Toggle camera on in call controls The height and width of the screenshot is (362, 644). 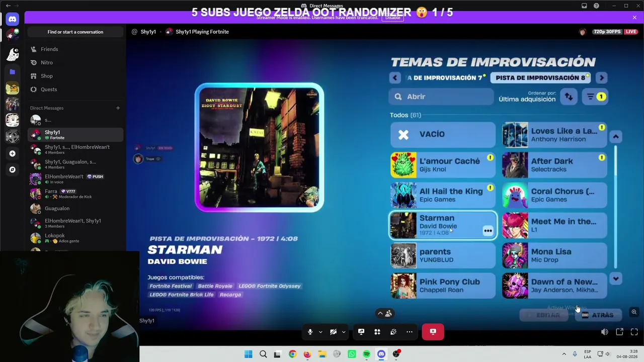tap(333, 332)
